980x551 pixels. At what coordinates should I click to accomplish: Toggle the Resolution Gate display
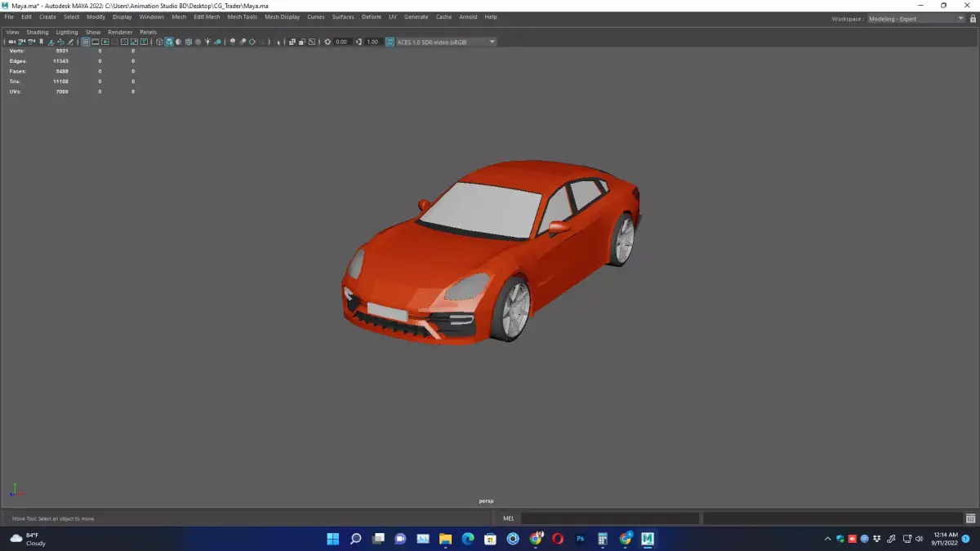coord(105,42)
